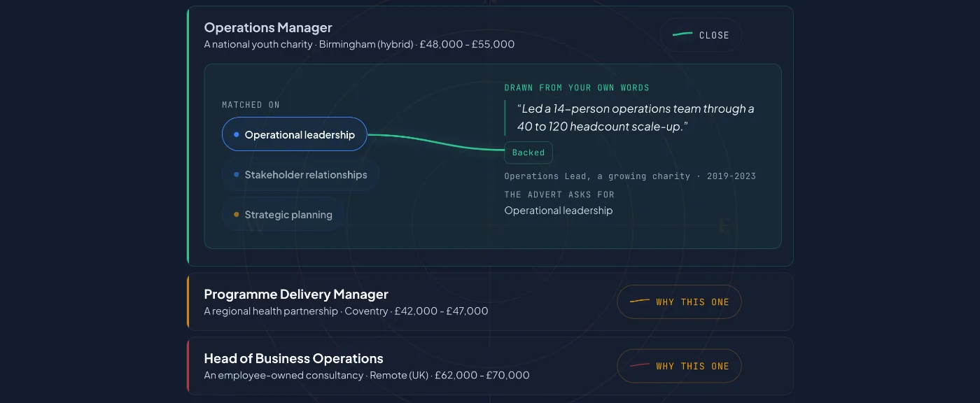Click the blue dot beside Stakeholder relationships
The width and height of the screenshot is (980, 403).
(x=237, y=175)
